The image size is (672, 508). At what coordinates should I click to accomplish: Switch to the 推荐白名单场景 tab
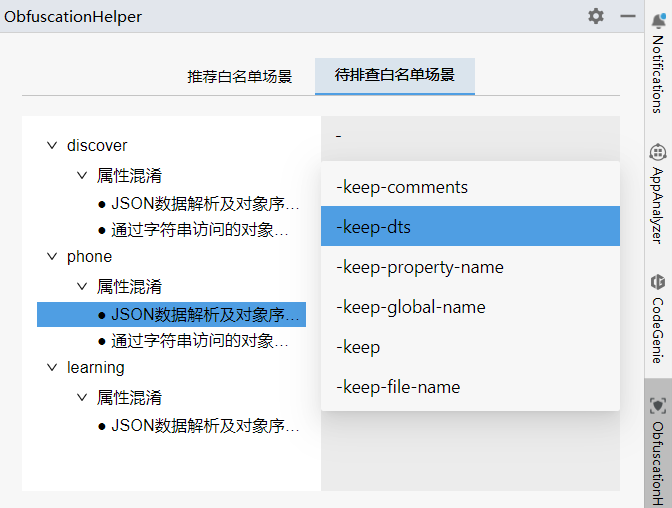240,76
